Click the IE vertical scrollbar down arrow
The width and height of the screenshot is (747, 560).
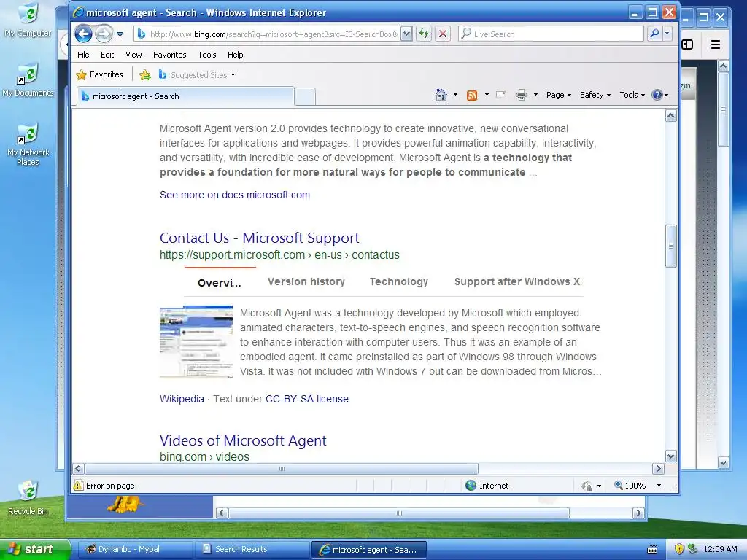(671, 456)
